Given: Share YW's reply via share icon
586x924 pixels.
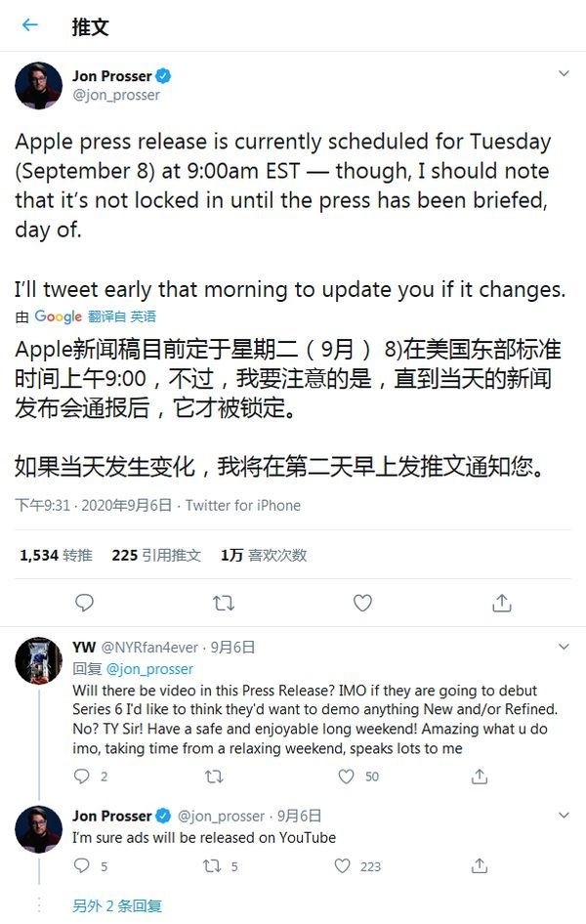Looking at the screenshot, I should pyautogui.click(x=480, y=777).
